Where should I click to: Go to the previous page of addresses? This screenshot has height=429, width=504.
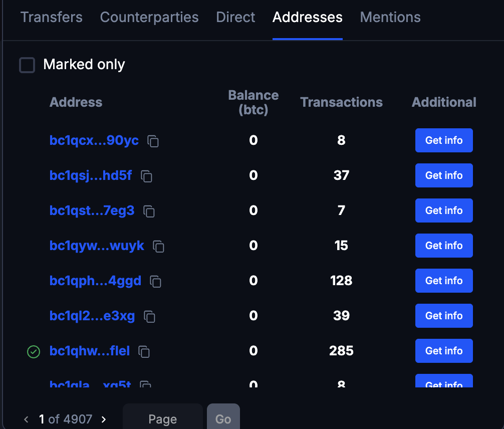coord(26,419)
